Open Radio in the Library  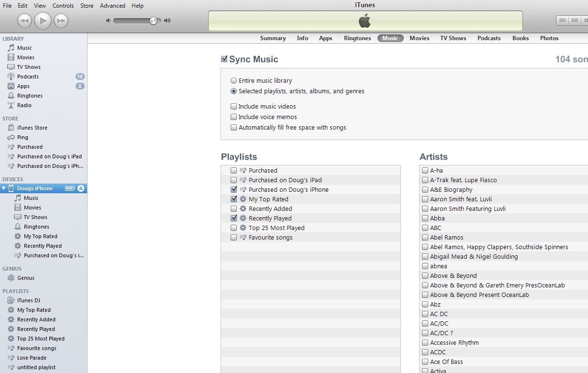click(x=24, y=105)
